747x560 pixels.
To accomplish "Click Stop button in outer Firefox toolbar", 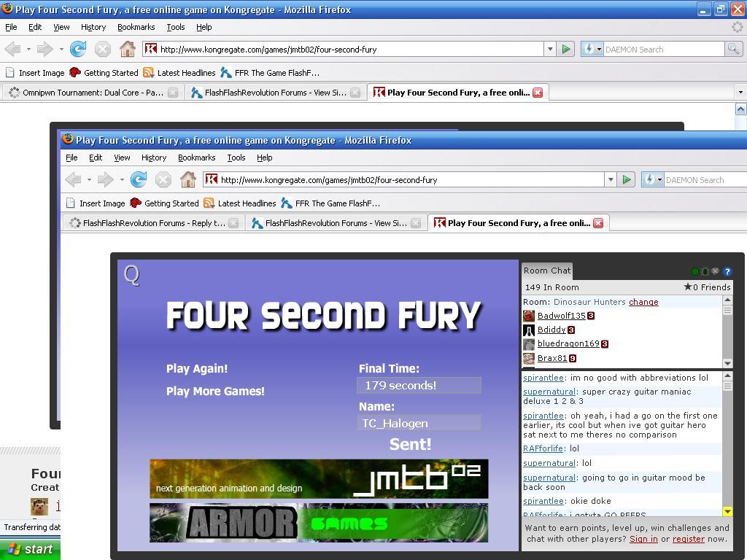I will [102, 49].
